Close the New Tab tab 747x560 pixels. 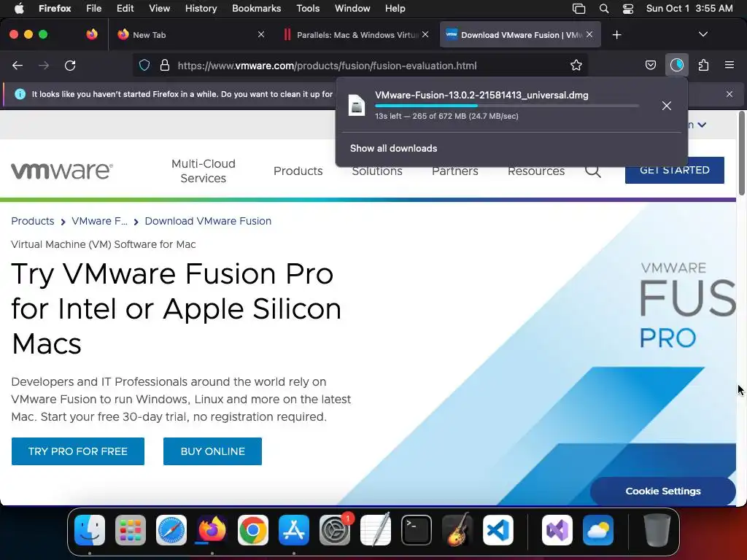point(261,34)
